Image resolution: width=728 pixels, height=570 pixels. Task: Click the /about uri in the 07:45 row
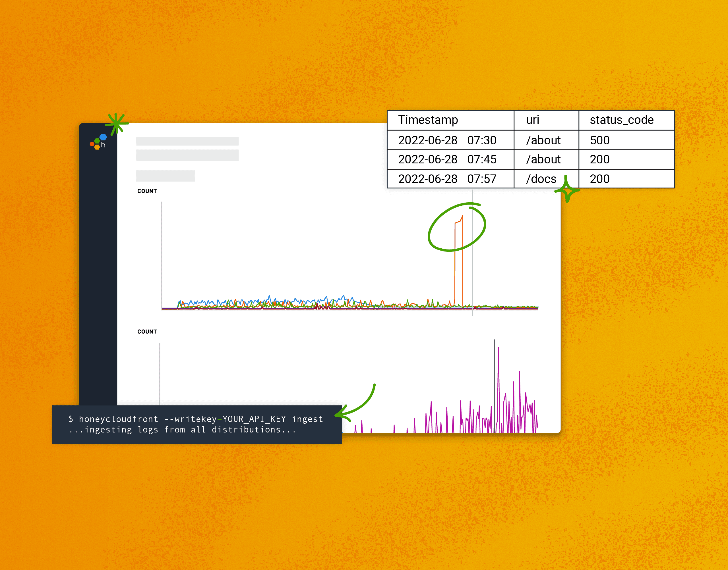pos(543,159)
